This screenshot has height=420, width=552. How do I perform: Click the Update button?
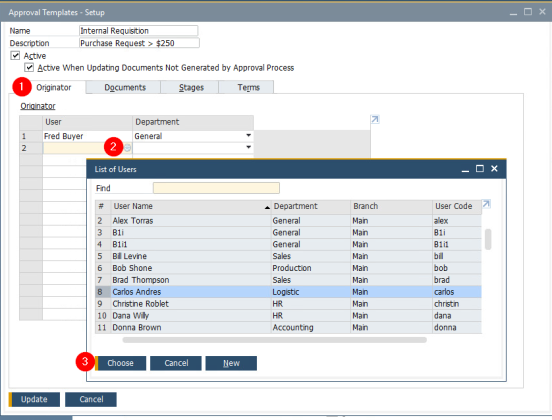[34, 399]
